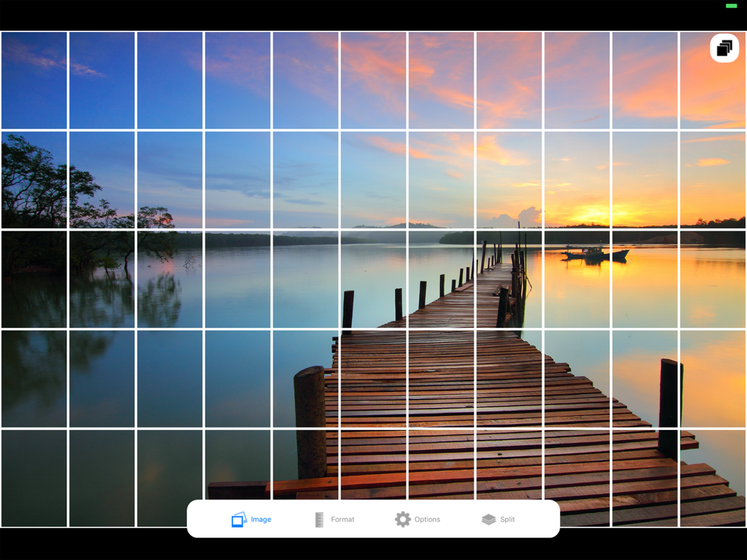
Task: Select the tile with wispy pink cloud in deep blue sky corner
Action: (x=34, y=80)
